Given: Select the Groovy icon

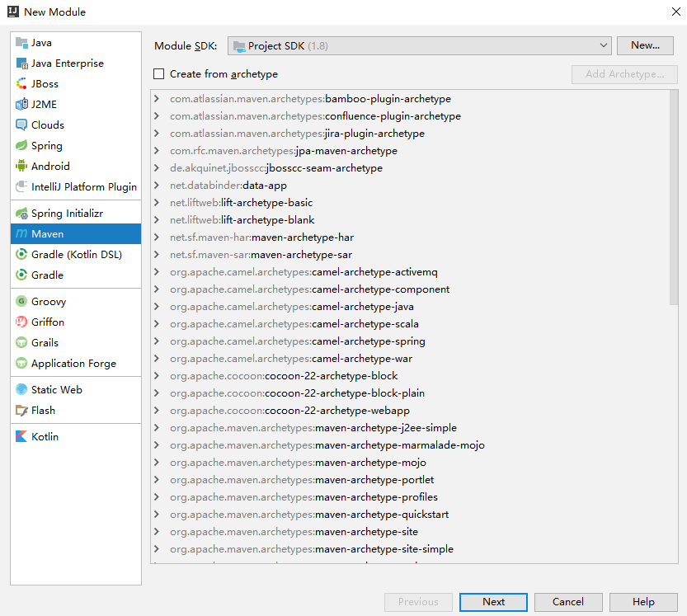Looking at the screenshot, I should 22,302.
